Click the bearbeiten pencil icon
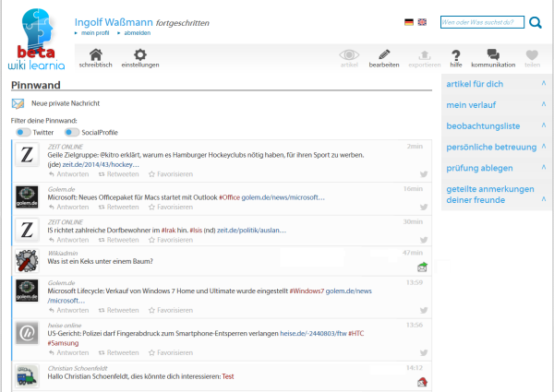Screen dimensions: 554x392 pyautogui.click(x=384, y=54)
